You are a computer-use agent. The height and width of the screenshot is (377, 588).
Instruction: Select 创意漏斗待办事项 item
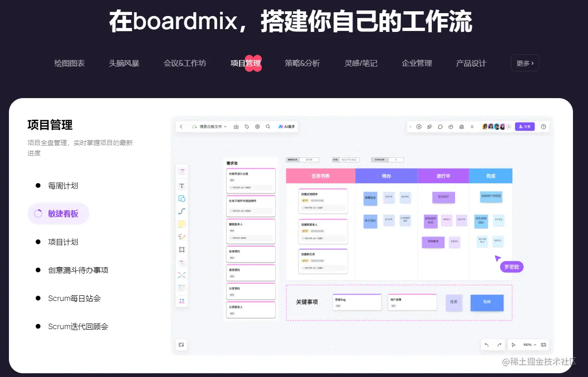[78, 270]
